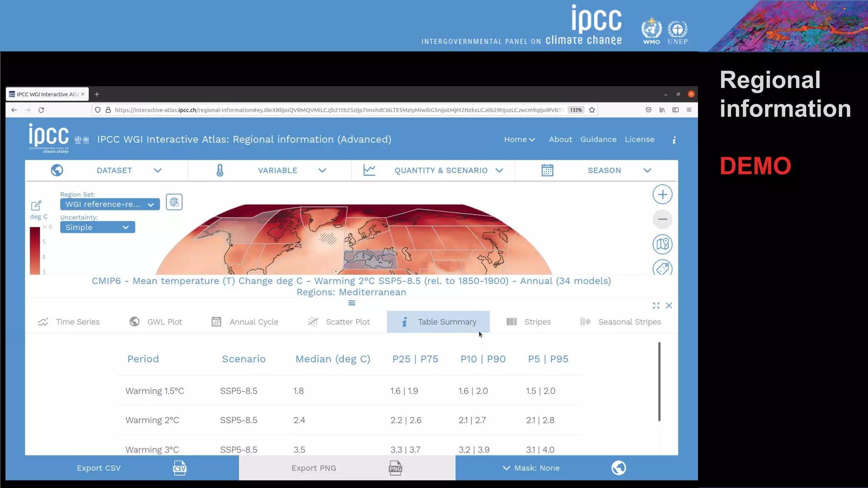Switch to the Stripes tab
The width and height of the screenshot is (868, 488).
[529, 322]
